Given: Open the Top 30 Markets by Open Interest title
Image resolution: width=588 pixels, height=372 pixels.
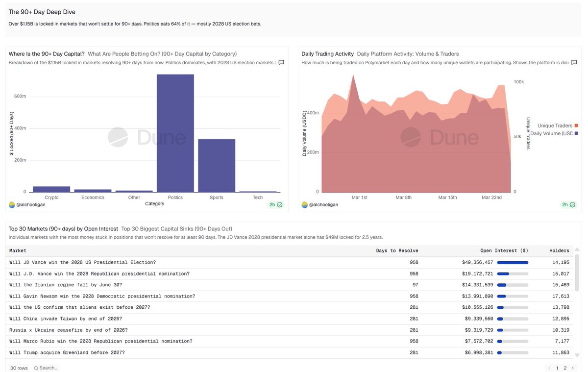Looking at the screenshot, I should [63, 229].
